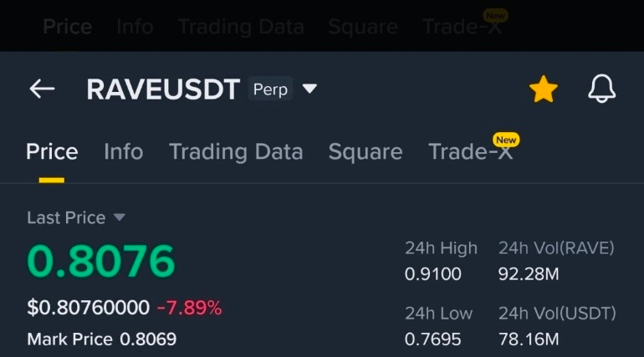Open the Trading Data tab
The image size is (644, 357).
click(236, 152)
